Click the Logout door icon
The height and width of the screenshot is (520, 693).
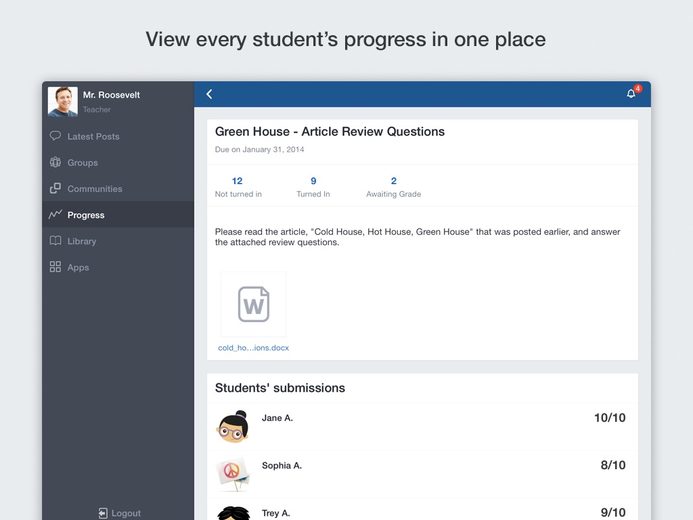(103, 513)
